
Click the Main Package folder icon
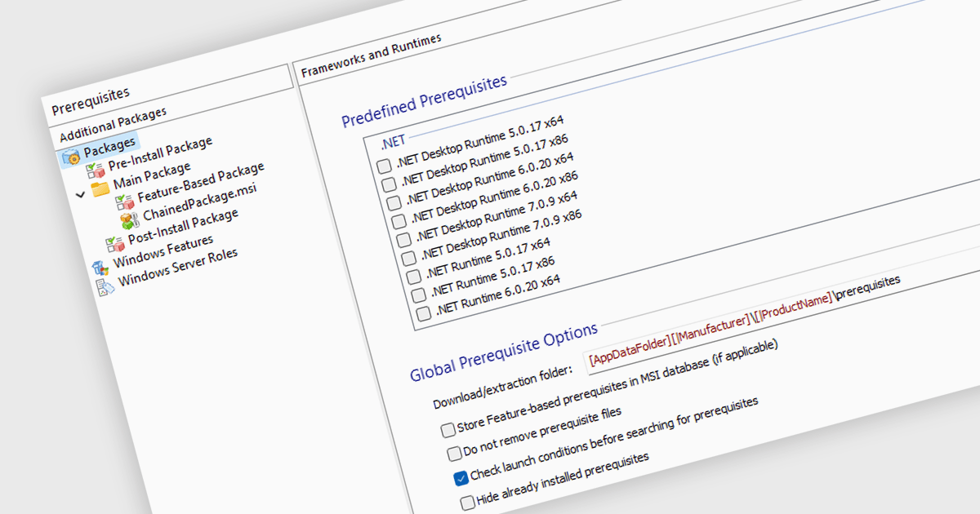[x=100, y=188]
